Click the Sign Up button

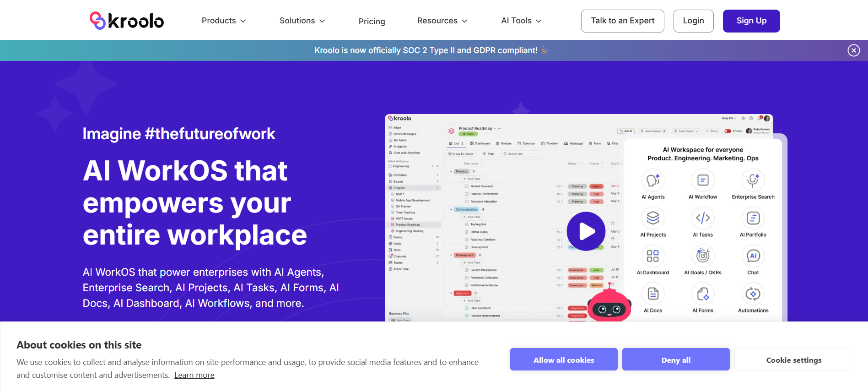click(x=751, y=21)
